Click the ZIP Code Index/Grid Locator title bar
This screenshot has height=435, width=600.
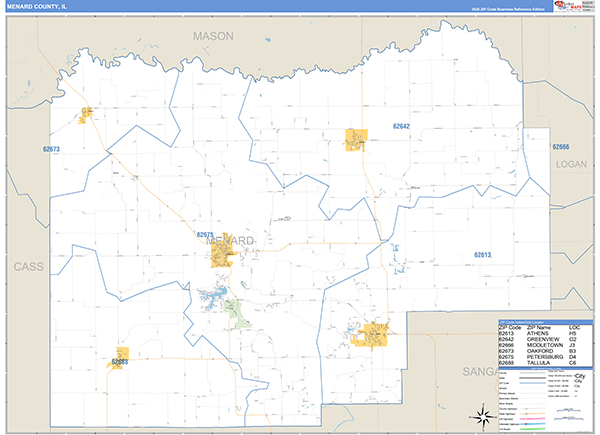546,323
